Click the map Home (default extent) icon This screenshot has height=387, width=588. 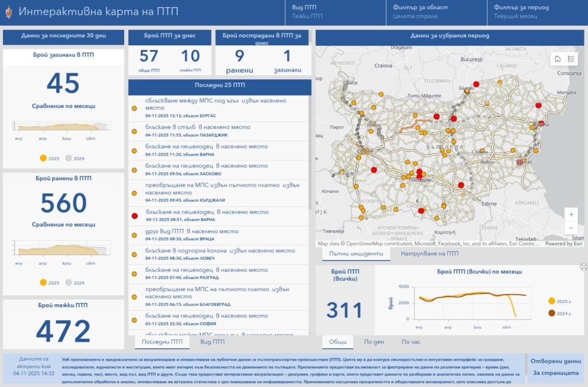(x=557, y=59)
